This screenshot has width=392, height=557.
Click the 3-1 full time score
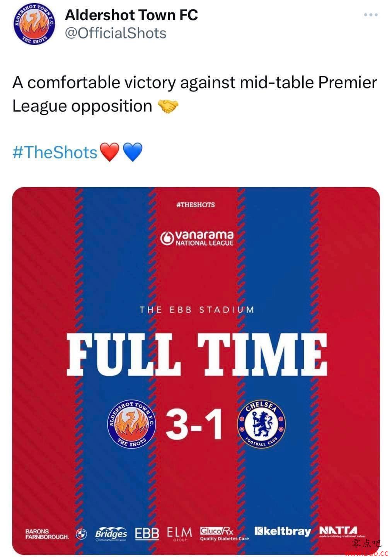pos(195,425)
